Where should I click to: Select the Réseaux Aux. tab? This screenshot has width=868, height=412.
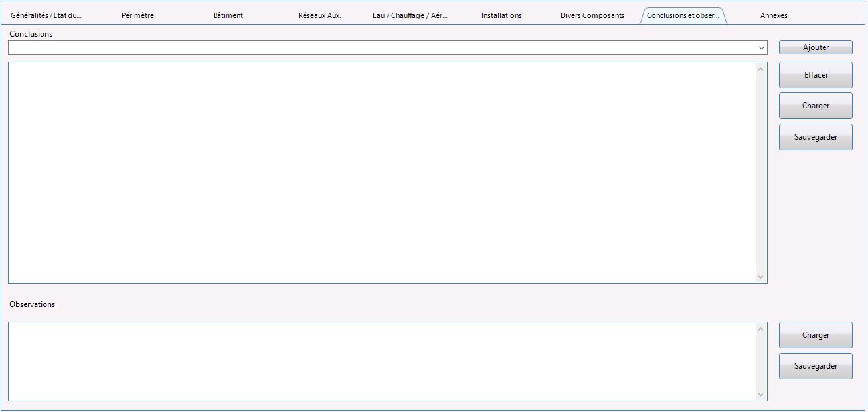[x=319, y=15]
